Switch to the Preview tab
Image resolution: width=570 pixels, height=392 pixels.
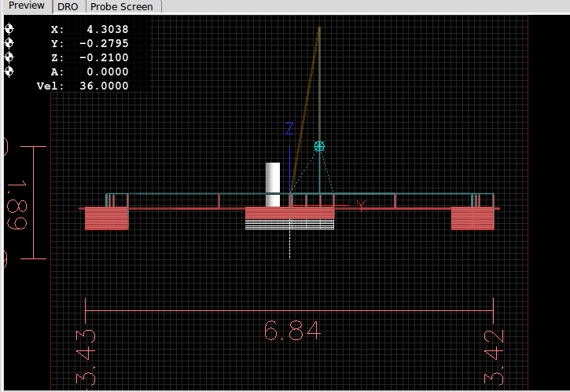[27, 5]
